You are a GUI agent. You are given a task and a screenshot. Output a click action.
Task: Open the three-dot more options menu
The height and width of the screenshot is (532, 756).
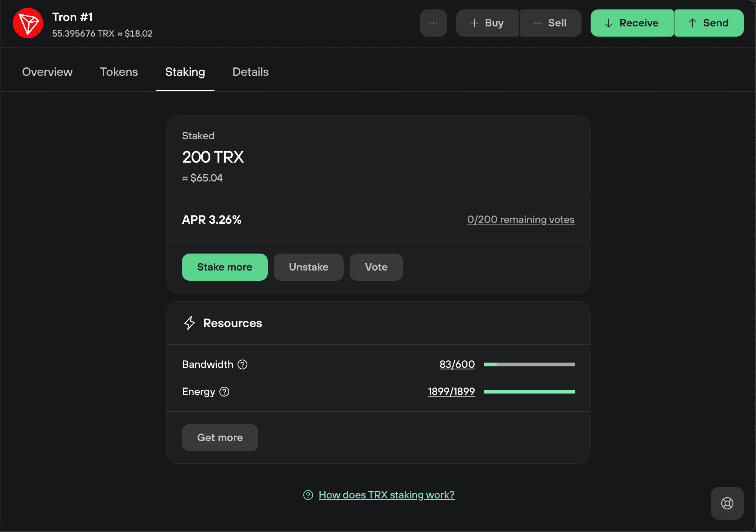coord(434,23)
